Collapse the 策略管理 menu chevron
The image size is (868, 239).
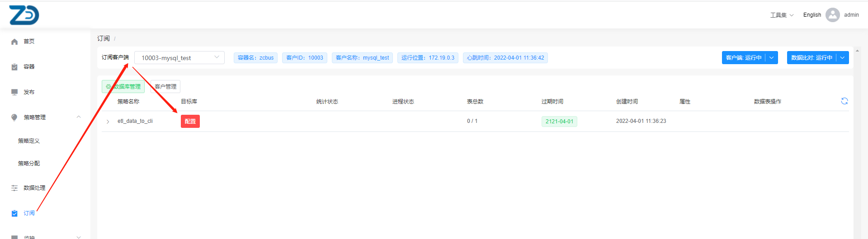coord(79,117)
